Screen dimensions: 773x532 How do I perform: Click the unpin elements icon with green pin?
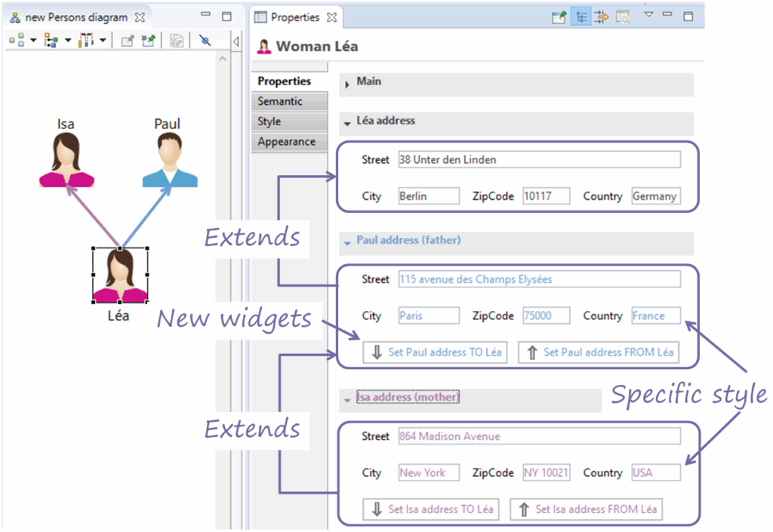click(148, 39)
